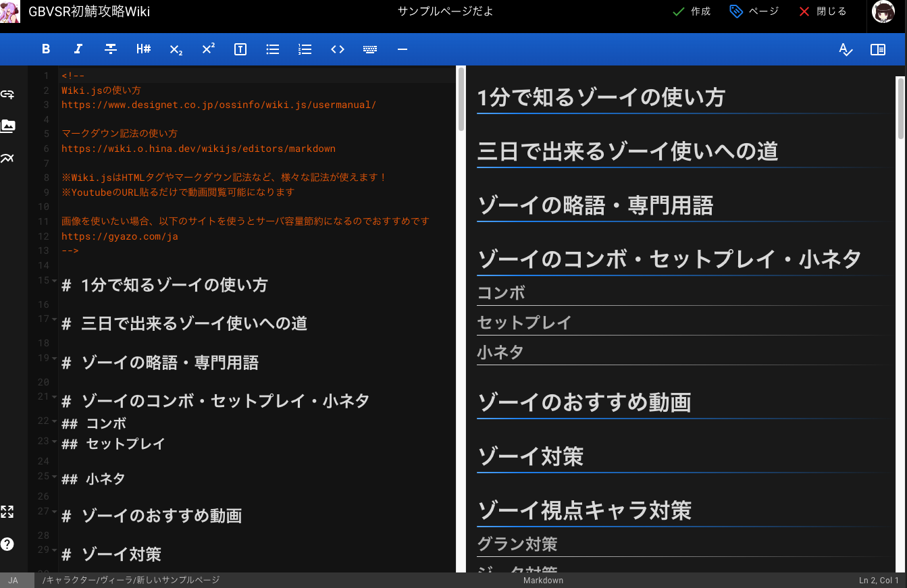Open the insert link tool

[7, 94]
